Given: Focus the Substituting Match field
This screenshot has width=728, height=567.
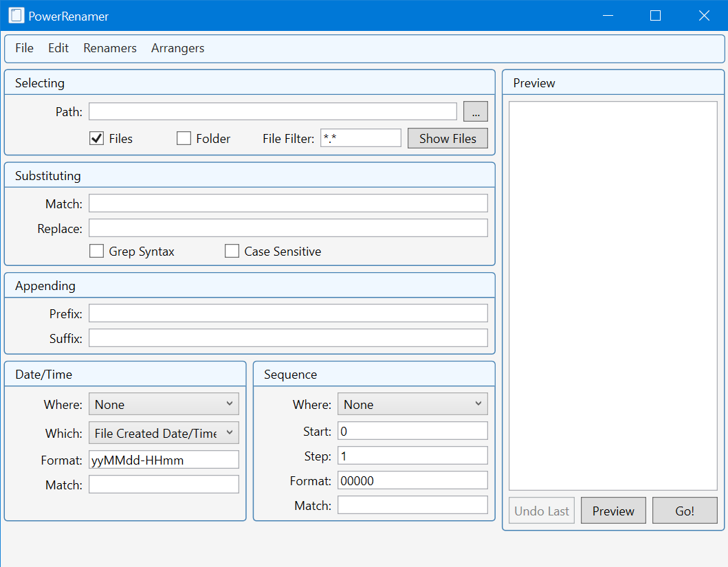Looking at the screenshot, I should pos(288,203).
